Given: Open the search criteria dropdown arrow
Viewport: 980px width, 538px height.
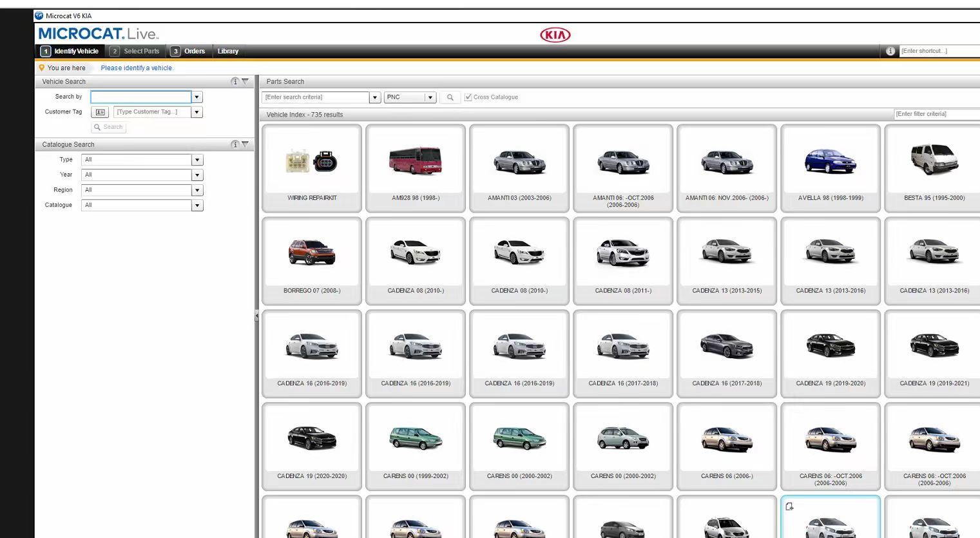Looking at the screenshot, I should pos(375,97).
